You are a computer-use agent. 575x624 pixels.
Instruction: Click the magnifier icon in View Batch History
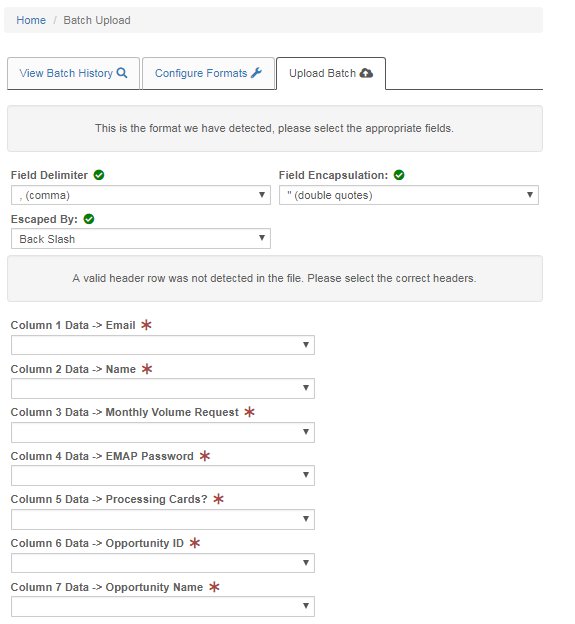click(x=122, y=73)
